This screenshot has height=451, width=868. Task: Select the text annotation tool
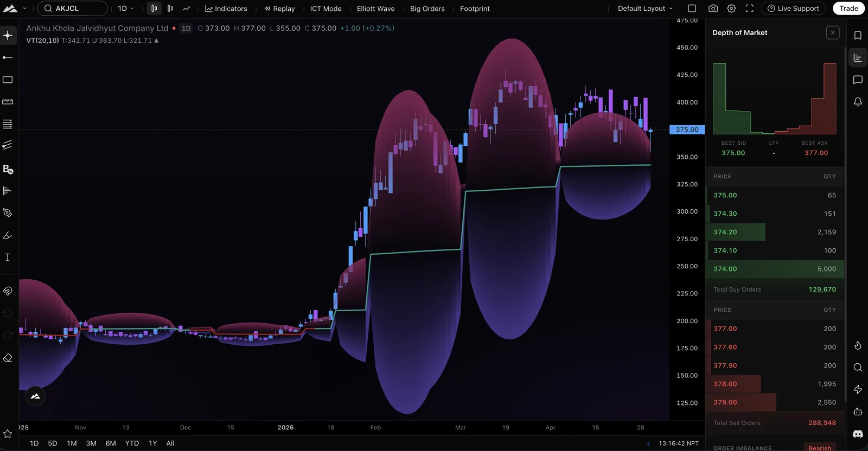[x=8, y=257]
